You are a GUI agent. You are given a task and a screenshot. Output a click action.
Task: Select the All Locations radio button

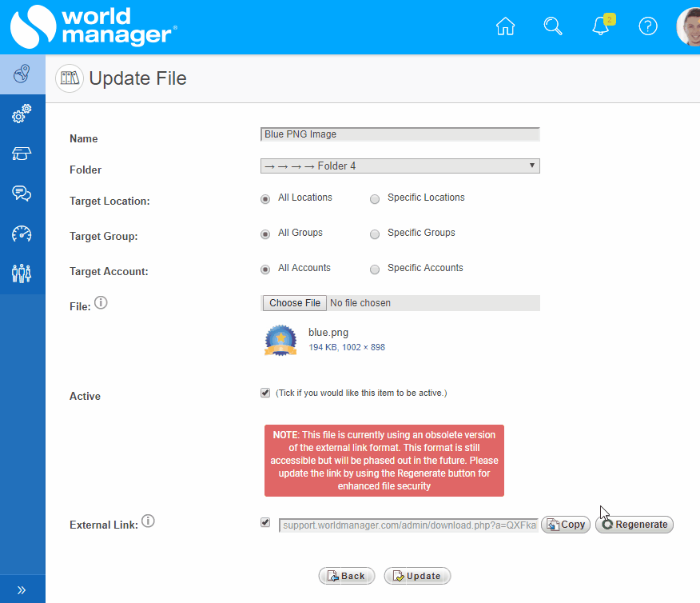click(265, 199)
